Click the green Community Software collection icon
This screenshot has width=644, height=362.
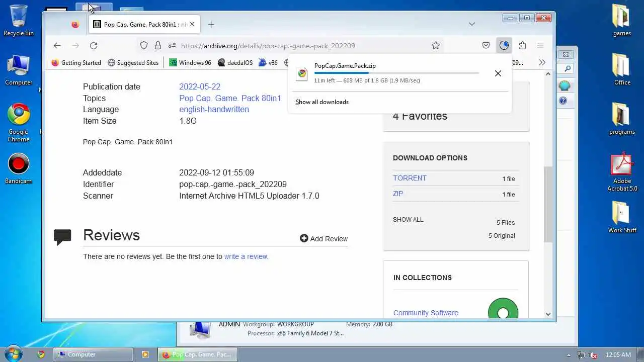click(x=503, y=308)
